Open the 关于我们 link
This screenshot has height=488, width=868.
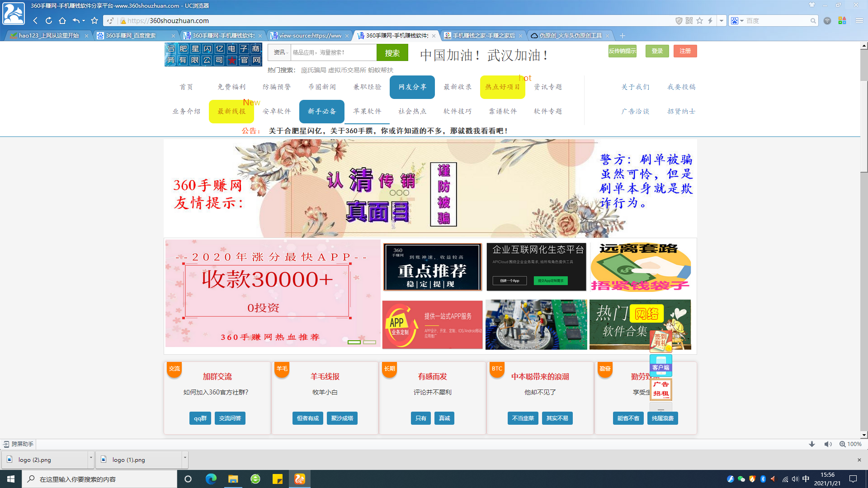coord(636,87)
